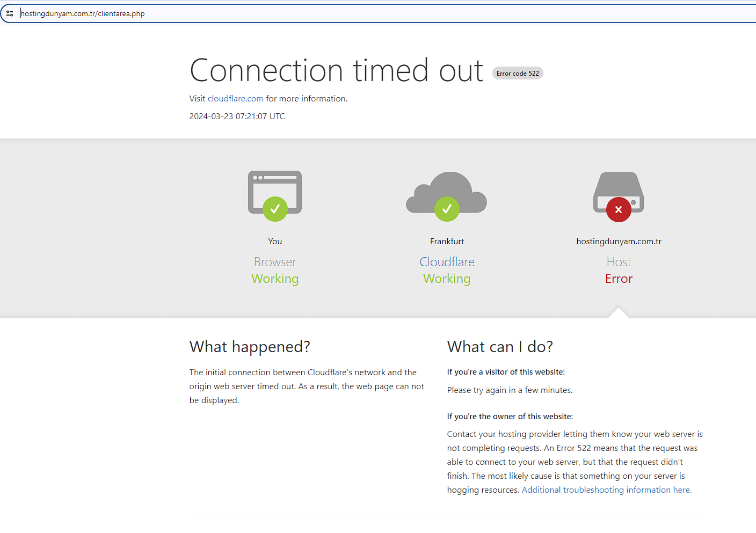This screenshot has width=756, height=533.
Task: Click the UTC timestamp text
Action: point(237,116)
